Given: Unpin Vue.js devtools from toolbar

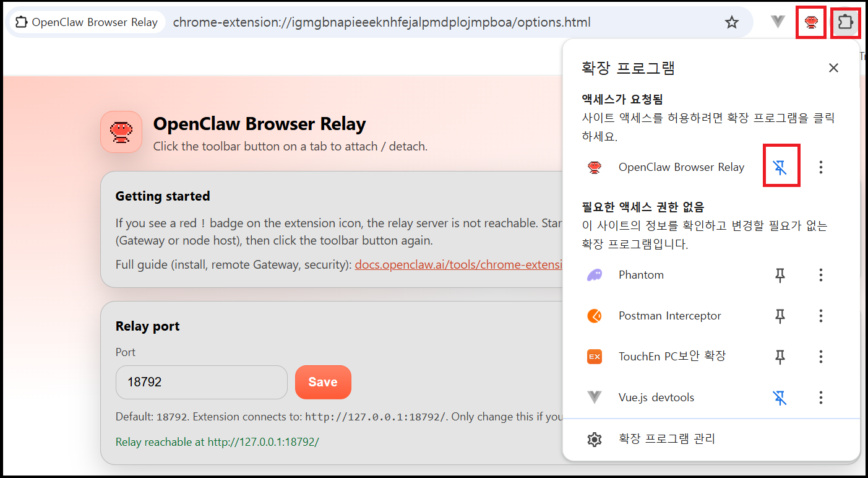Looking at the screenshot, I should point(780,398).
